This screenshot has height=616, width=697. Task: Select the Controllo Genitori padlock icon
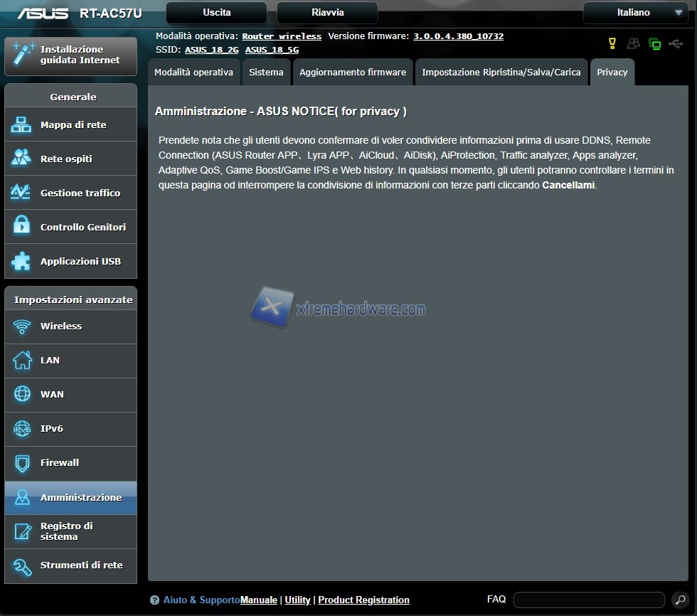(21, 227)
